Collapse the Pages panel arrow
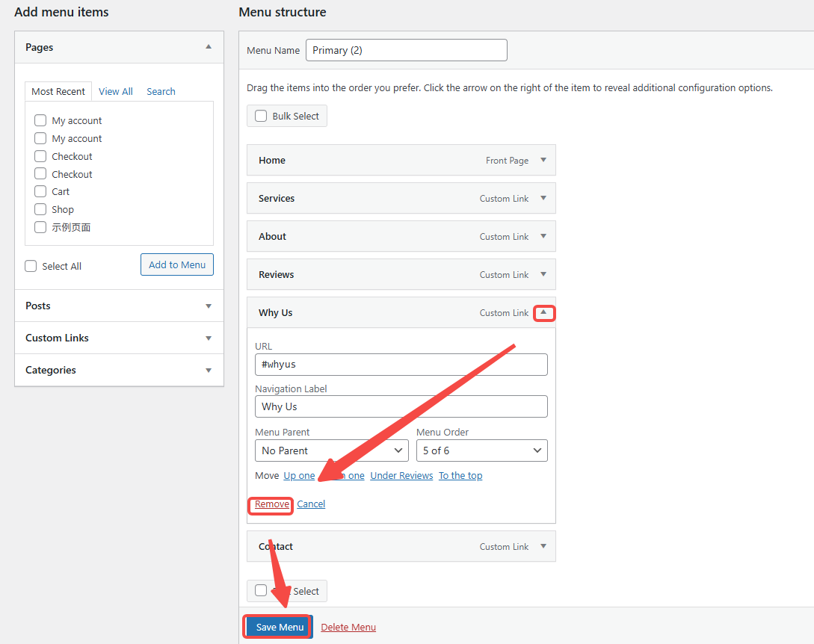 (209, 47)
